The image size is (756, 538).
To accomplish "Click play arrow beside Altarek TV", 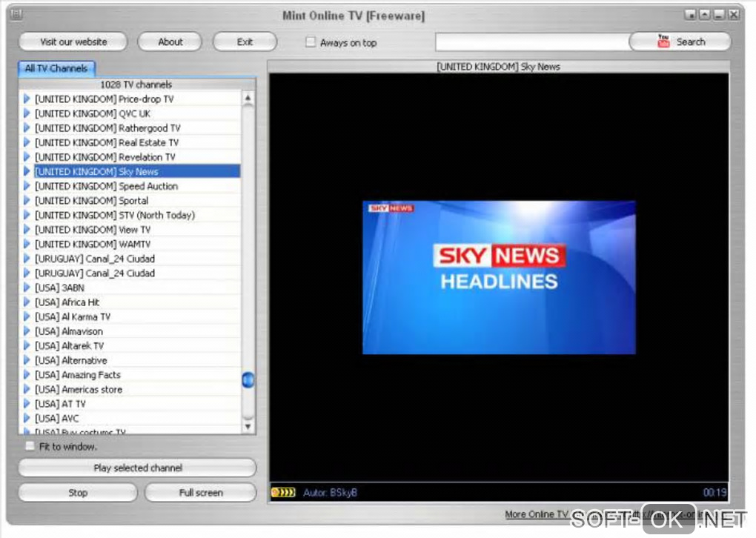I will (x=27, y=345).
